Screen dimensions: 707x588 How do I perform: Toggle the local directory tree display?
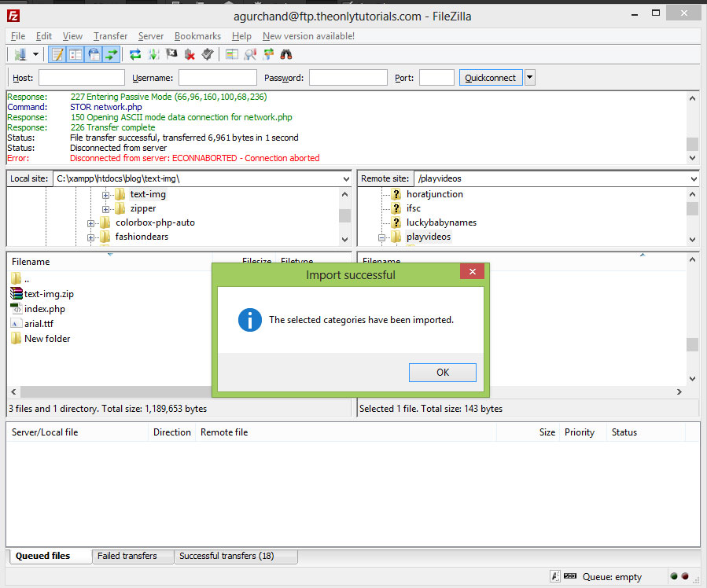point(75,54)
